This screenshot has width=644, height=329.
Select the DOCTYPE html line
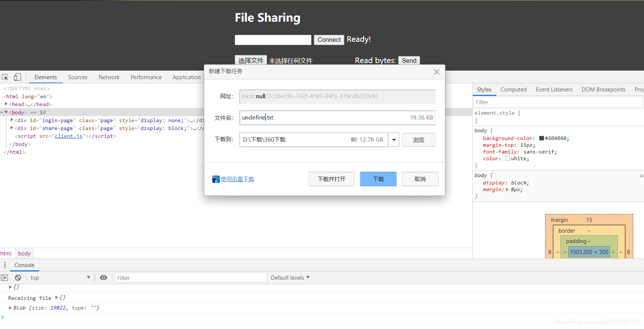[x=27, y=89]
